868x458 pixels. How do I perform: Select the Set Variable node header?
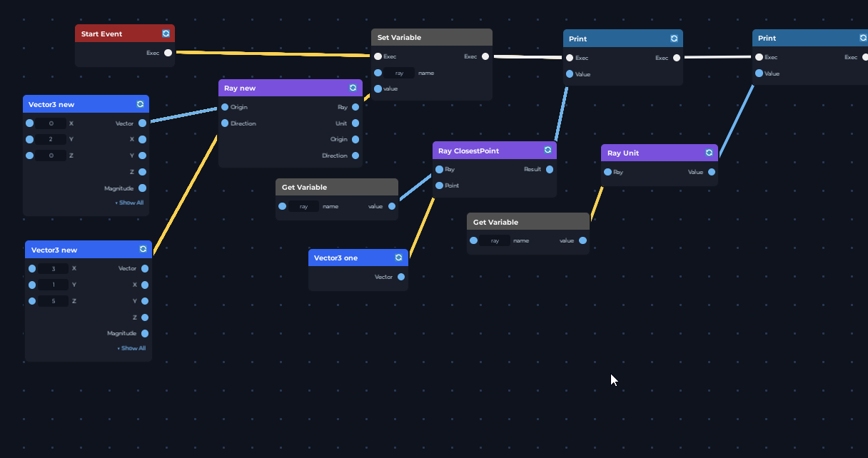click(x=432, y=37)
